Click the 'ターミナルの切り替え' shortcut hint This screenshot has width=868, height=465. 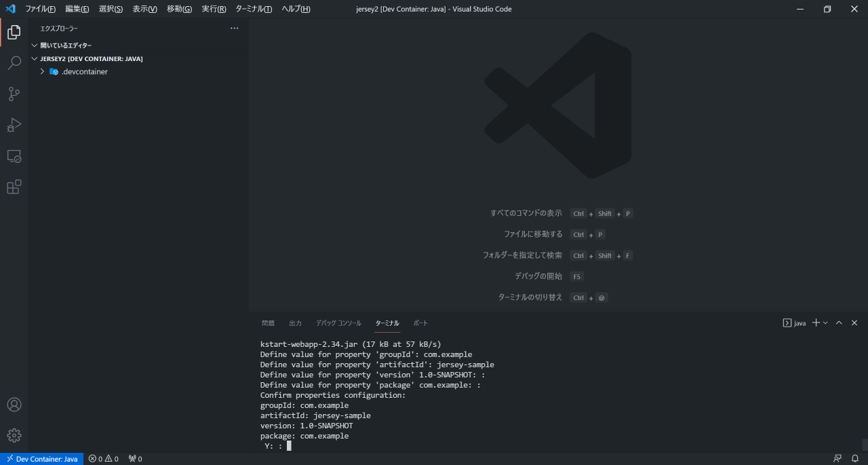point(530,297)
